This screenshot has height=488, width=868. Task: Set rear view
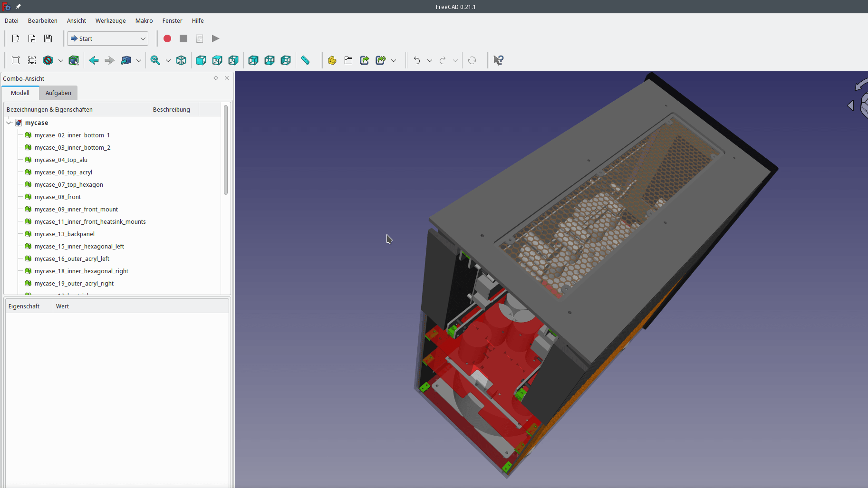point(253,60)
